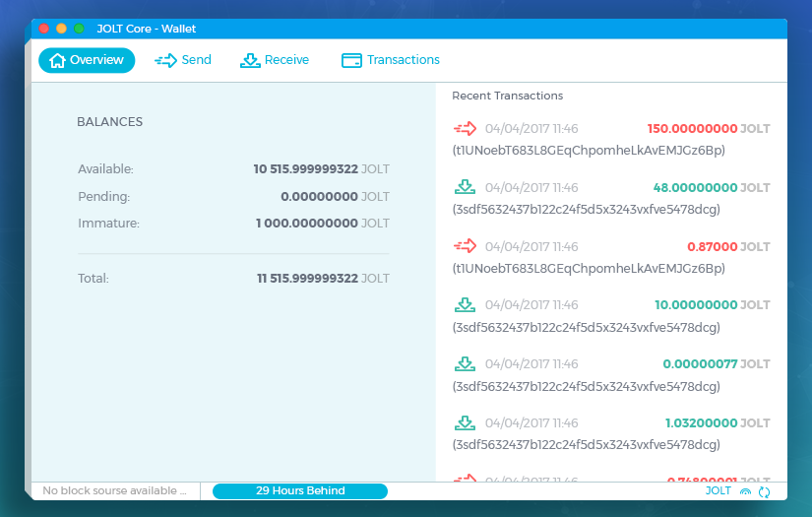Click the address under the 150.00000000 JOLT transaction
Screen dimensions: 812x517
589,151
